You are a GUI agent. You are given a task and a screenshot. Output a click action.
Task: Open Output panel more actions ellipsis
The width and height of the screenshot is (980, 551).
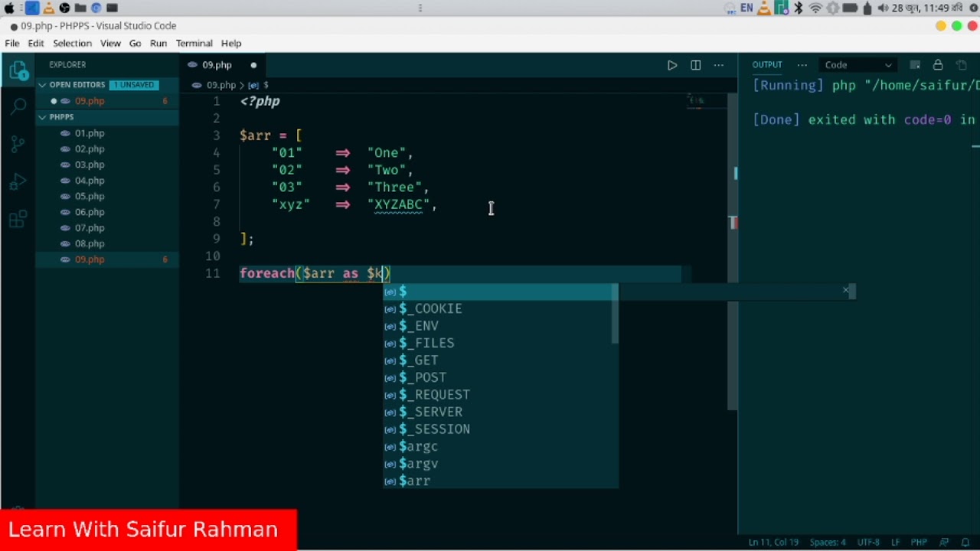point(802,65)
